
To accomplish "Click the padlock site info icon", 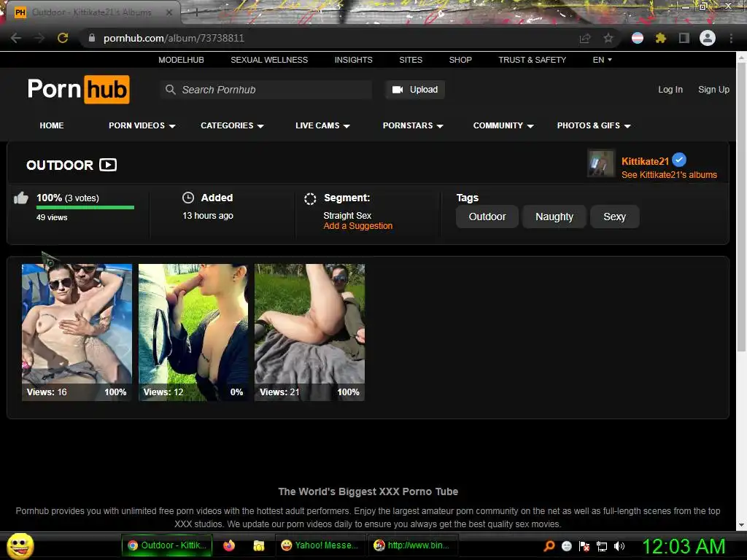I will click(92, 38).
